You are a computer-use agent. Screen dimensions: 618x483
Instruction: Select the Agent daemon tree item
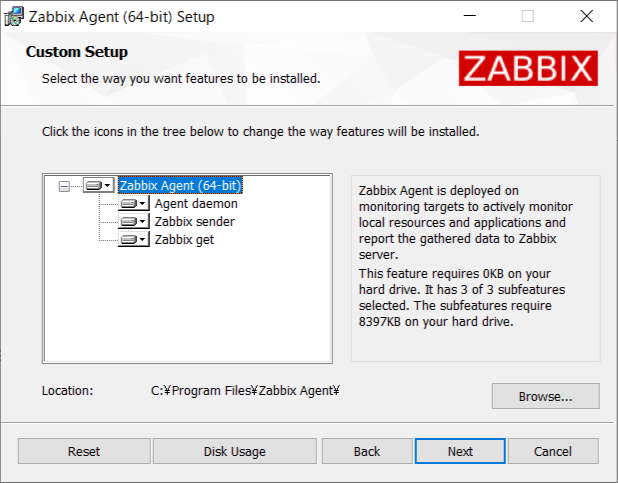click(x=196, y=204)
